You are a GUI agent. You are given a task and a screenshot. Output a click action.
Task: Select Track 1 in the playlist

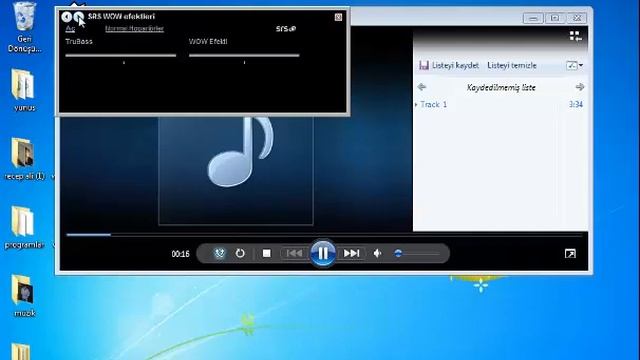point(433,104)
